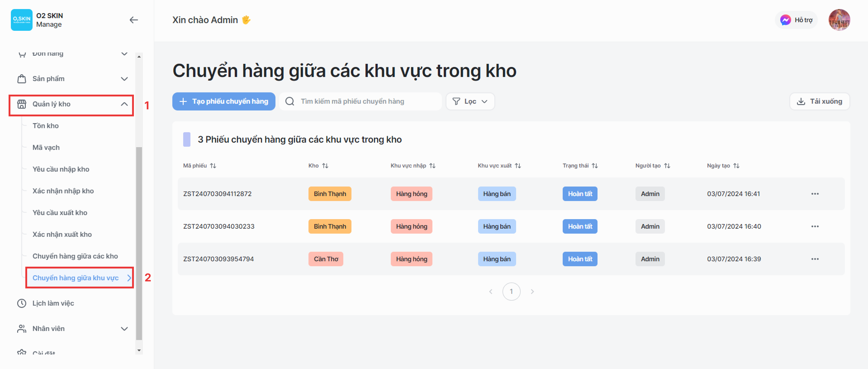
Task: Open row actions for ZST240703093954794
Action: (x=814, y=259)
